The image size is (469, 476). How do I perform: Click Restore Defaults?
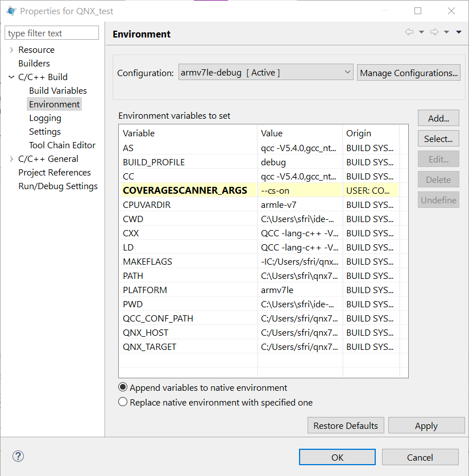coord(346,425)
